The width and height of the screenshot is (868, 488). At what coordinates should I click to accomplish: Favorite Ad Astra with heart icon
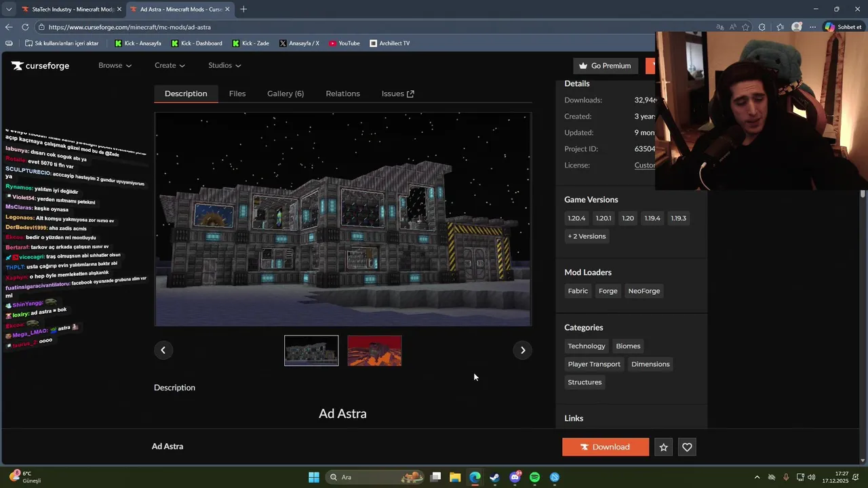click(x=687, y=447)
